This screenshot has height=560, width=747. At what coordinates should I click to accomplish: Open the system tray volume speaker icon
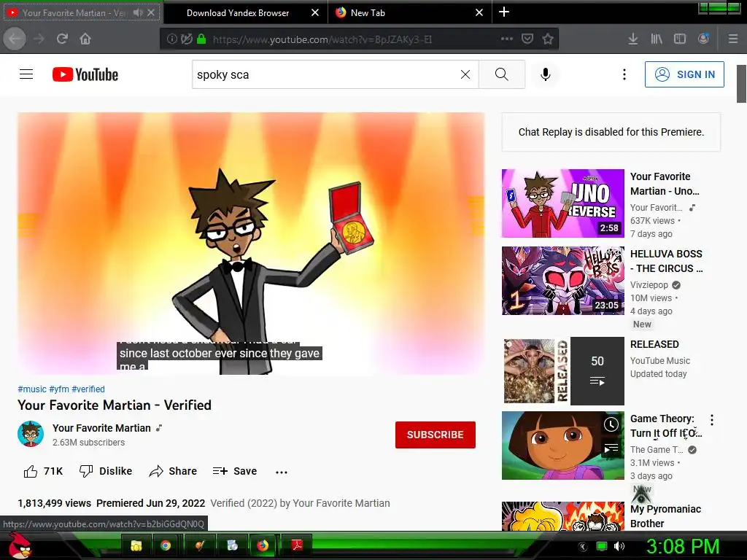coord(619,546)
